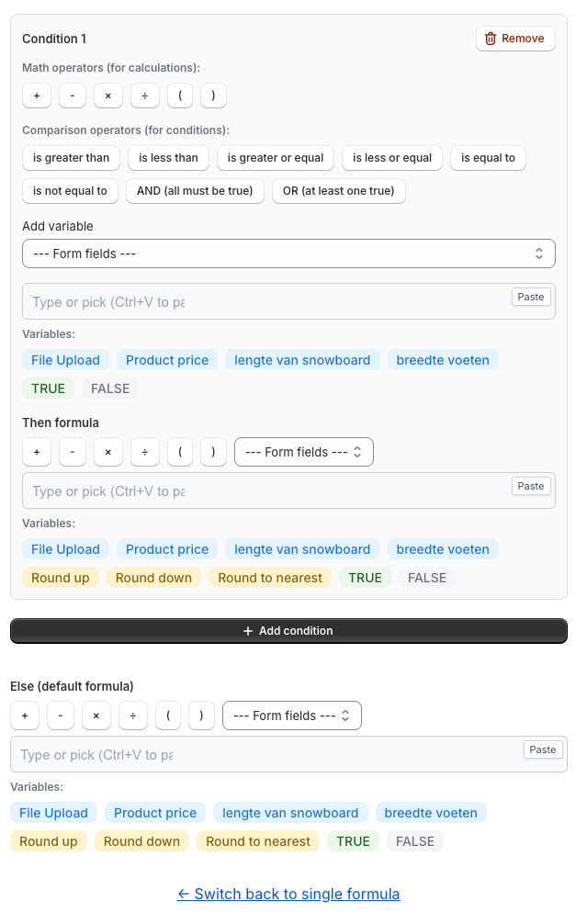Insert divide operator in Condition 1 math operators
Image resolution: width=587 pixels, height=924 pixels.
(143, 96)
